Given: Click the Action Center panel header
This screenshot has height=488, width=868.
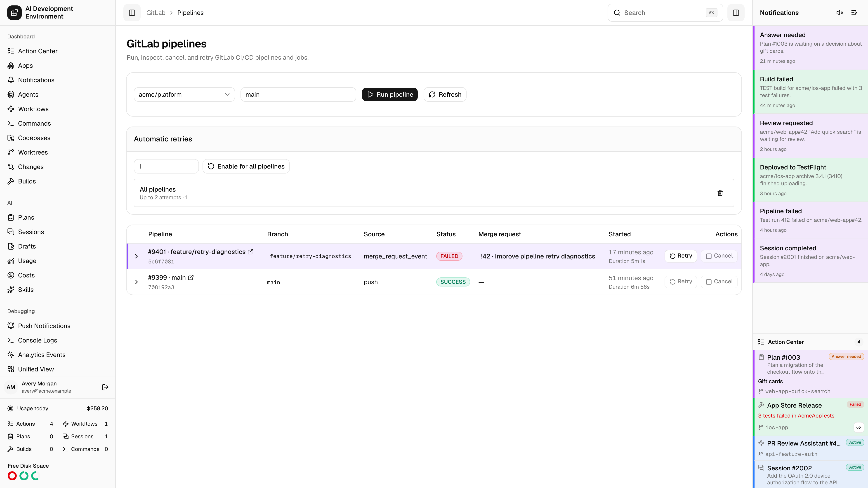Looking at the screenshot, I should (x=810, y=342).
